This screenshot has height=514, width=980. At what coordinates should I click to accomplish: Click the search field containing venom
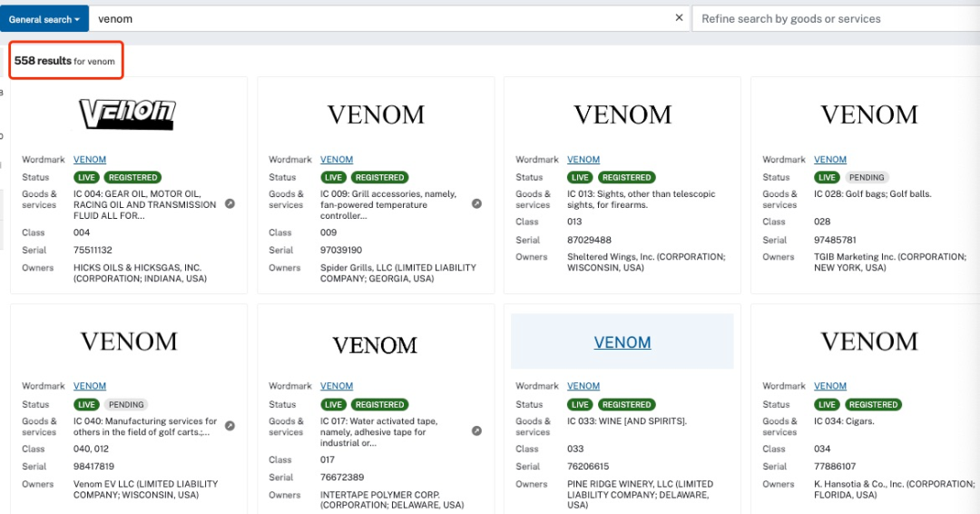tap(381, 18)
